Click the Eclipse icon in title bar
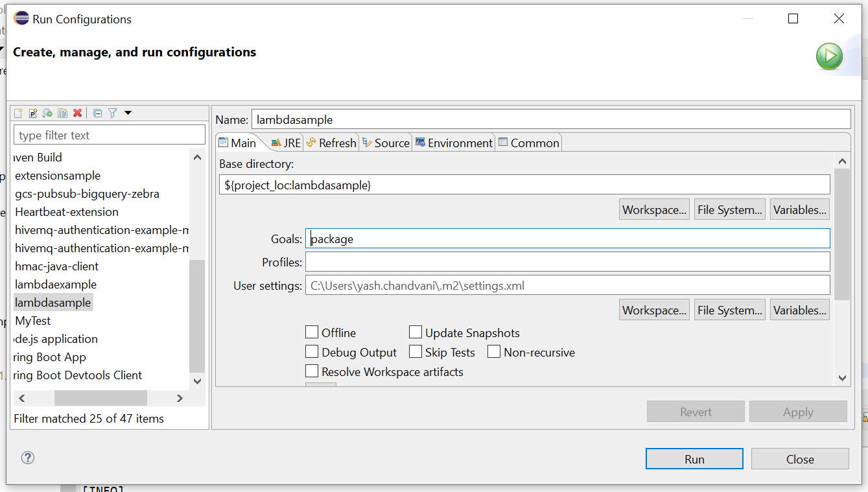This screenshot has width=868, height=492. (x=21, y=18)
